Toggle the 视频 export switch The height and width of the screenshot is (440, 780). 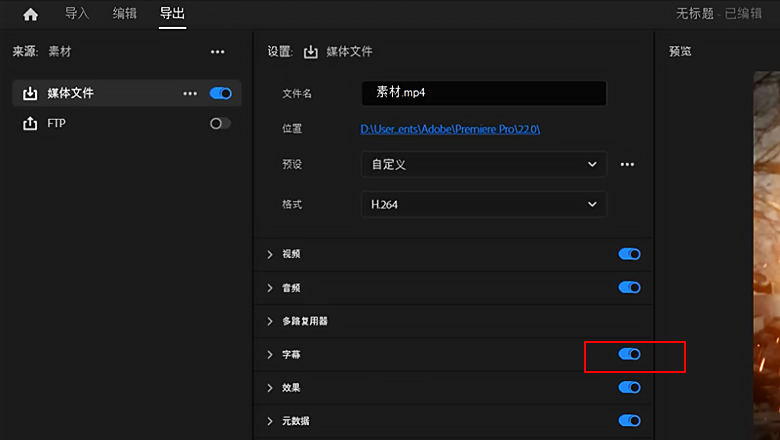[x=629, y=254]
